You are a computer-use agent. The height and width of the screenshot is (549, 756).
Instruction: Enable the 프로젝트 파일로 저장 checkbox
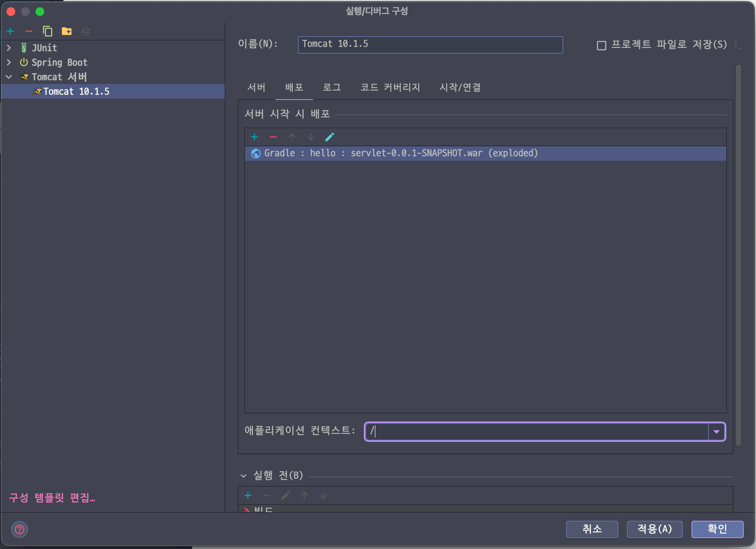602,45
